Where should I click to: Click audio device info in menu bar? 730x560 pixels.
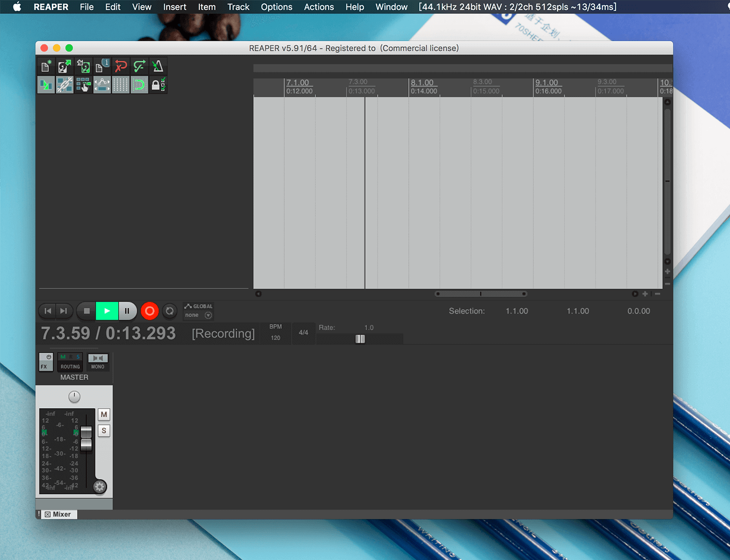[518, 7]
